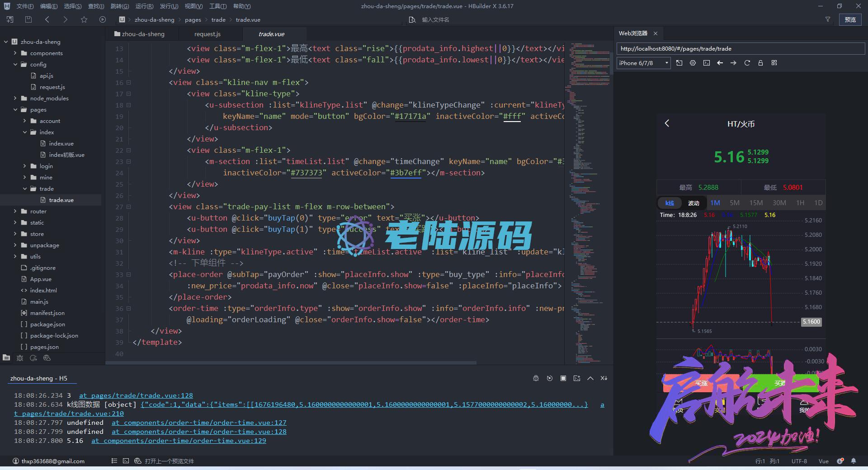Select 30M time interval

point(779,203)
